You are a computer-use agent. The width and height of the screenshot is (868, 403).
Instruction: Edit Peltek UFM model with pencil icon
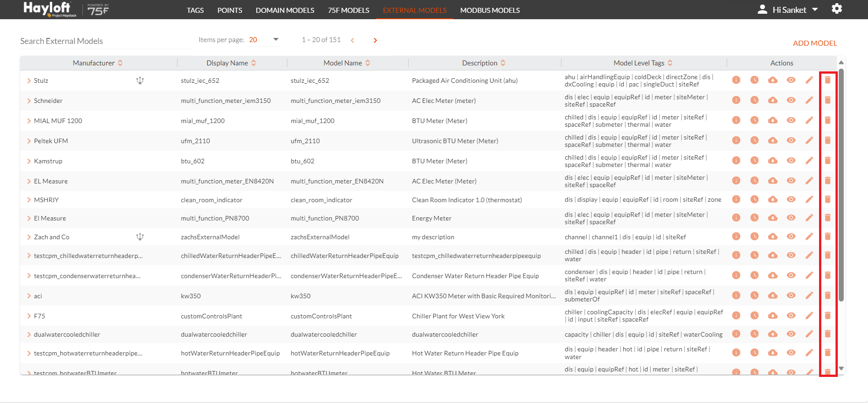tap(809, 140)
